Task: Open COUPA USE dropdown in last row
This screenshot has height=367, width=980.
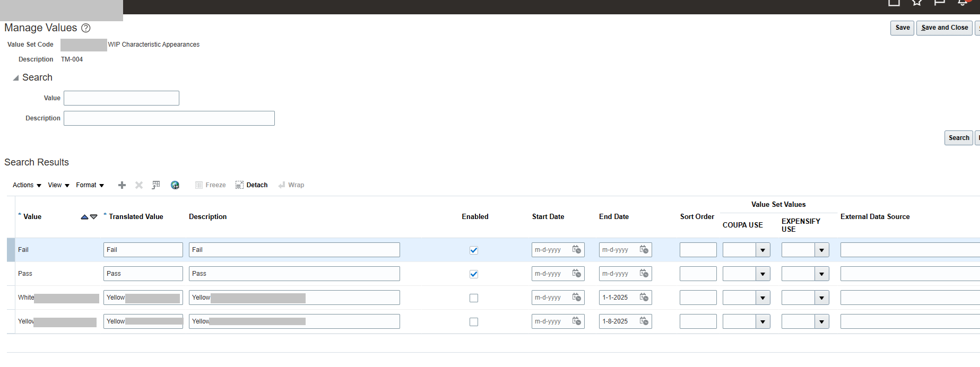Action: tap(762, 321)
